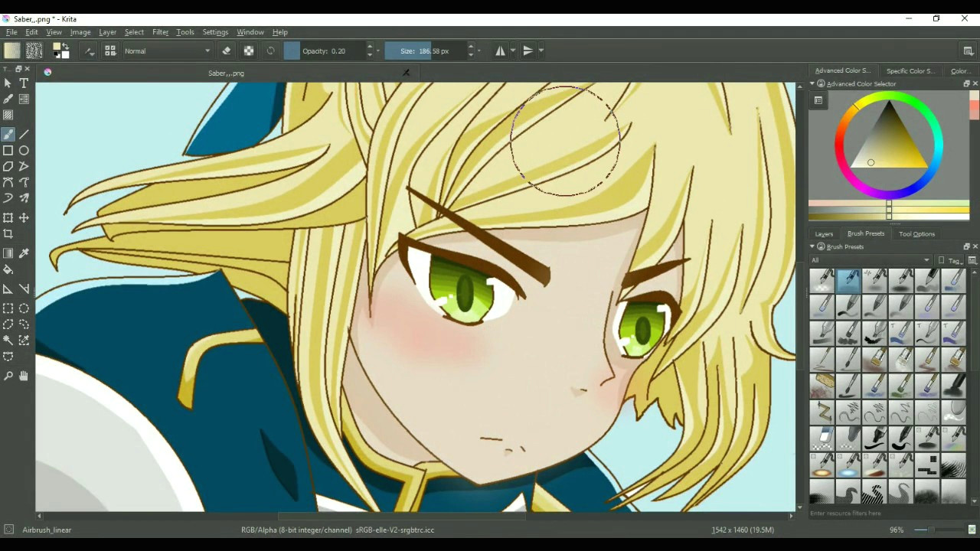The width and height of the screenshot is (980, 551).
Task: Select the Measure tool
Action: [24, 289]
